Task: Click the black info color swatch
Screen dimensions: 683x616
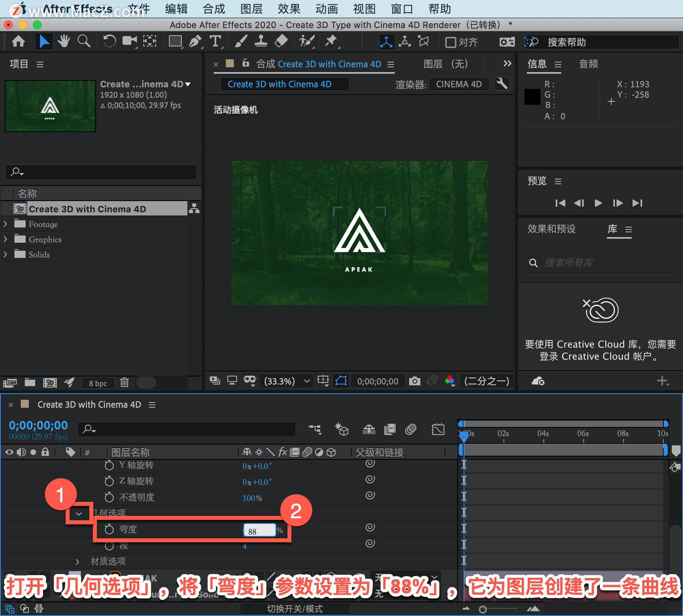Action: point(532,97)
